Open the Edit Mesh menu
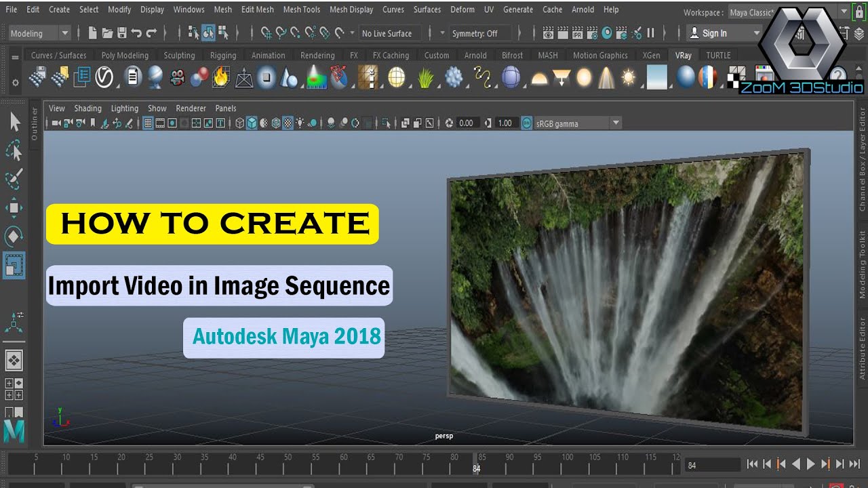The height and width of the screenshot is (488, 868). pyautogui.click(x=258, y=9)
